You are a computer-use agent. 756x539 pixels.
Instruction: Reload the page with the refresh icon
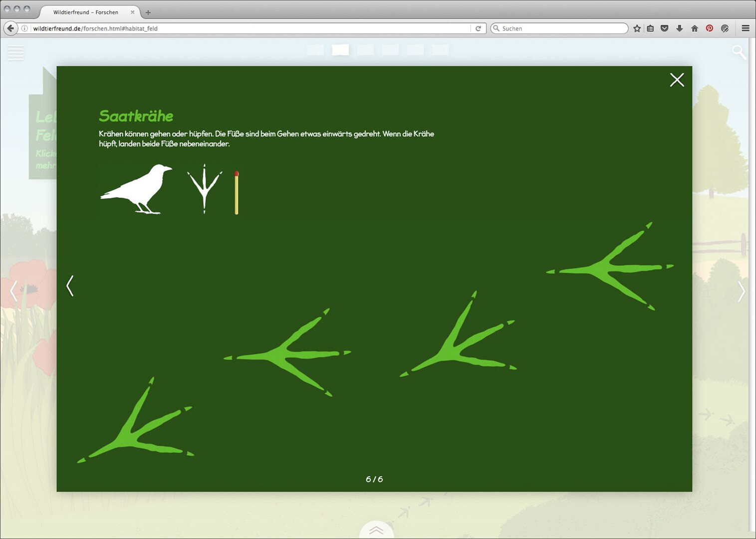[x=478, y=28]
